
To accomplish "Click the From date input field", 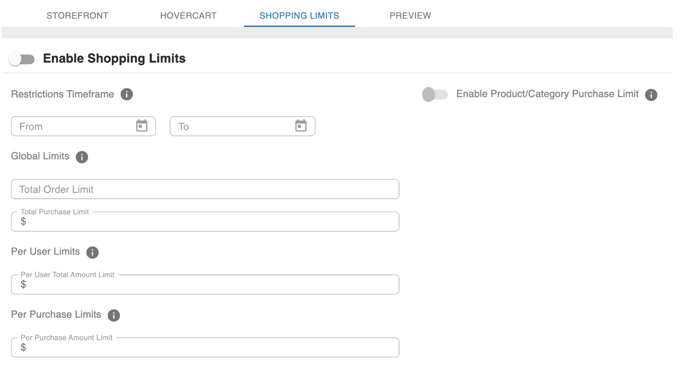I will 83,126.
